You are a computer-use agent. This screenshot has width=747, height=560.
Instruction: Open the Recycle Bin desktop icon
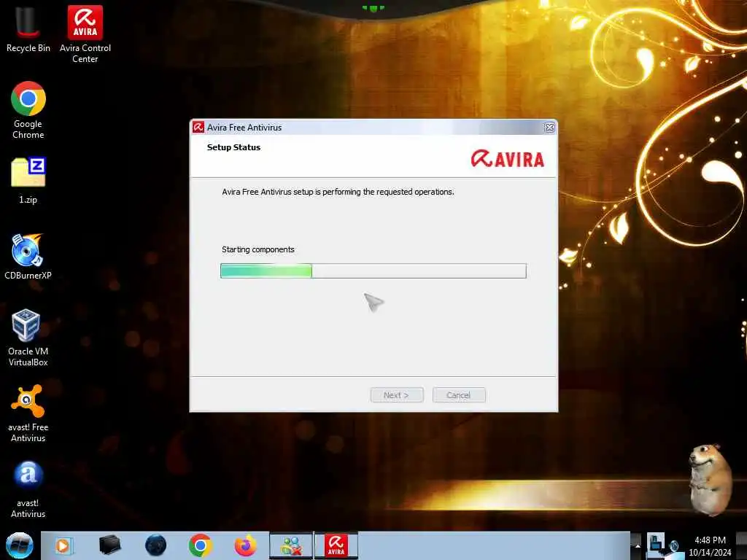tap(28, 29)
